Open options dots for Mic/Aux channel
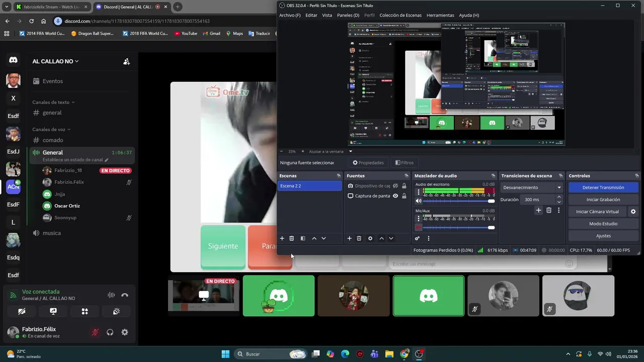 click(418, 218)
